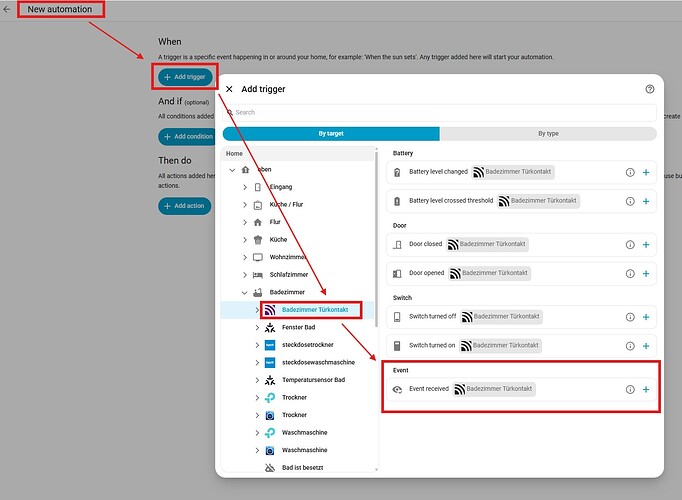Viewport: 682px width, 500px height.
Task: Add Door opened trigger
Action: tap(646, 273)
